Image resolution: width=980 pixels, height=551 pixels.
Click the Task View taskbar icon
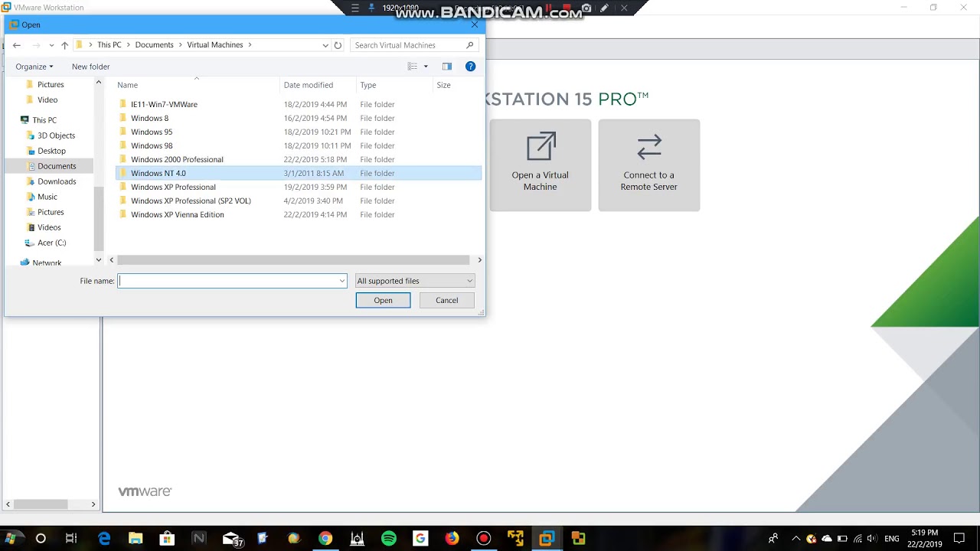[x=71, y=539]
